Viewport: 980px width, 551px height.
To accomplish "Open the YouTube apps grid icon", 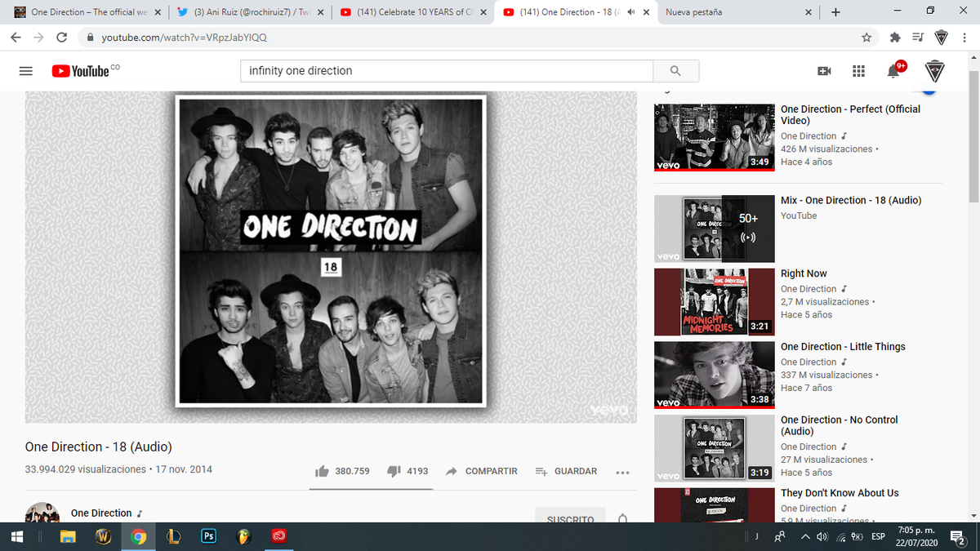I will tap(858, 72).
